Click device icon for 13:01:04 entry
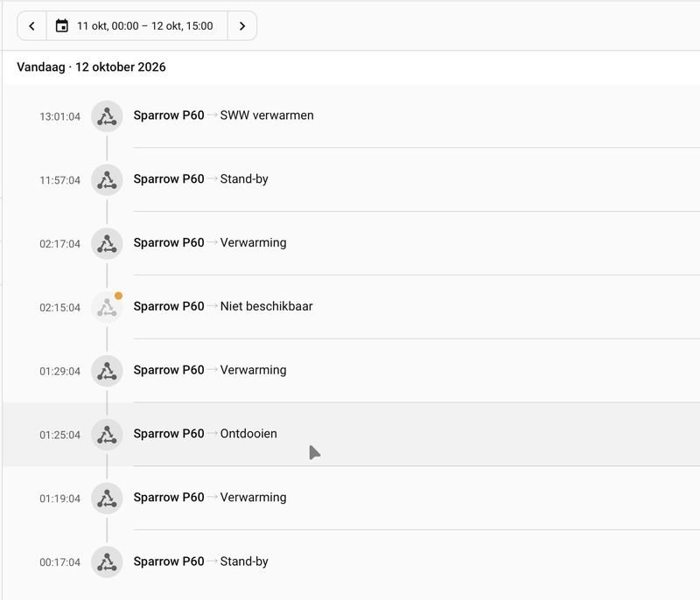Image resolution: width=700 pixels, height=600 pixels. point(107,116)
